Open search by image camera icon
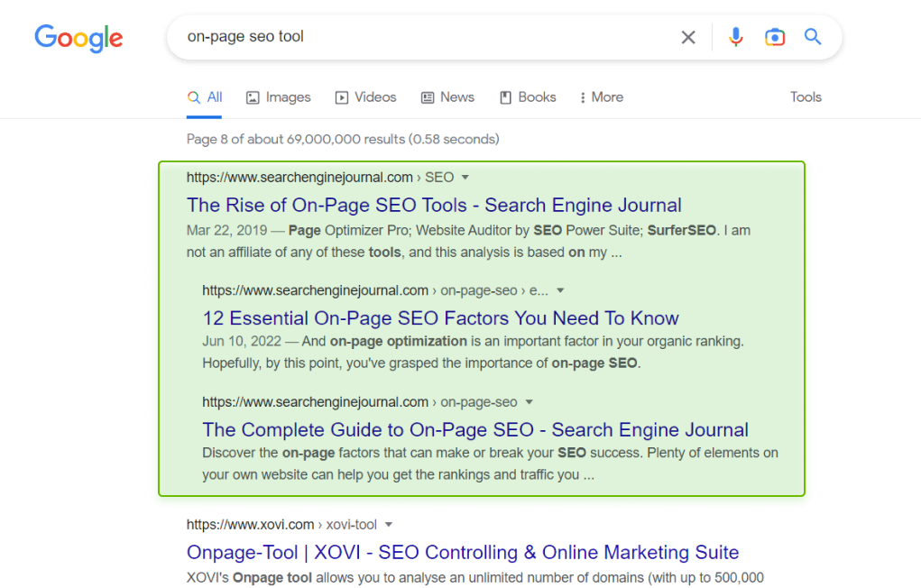The image size is (921, 588). [x=775, y=37]
